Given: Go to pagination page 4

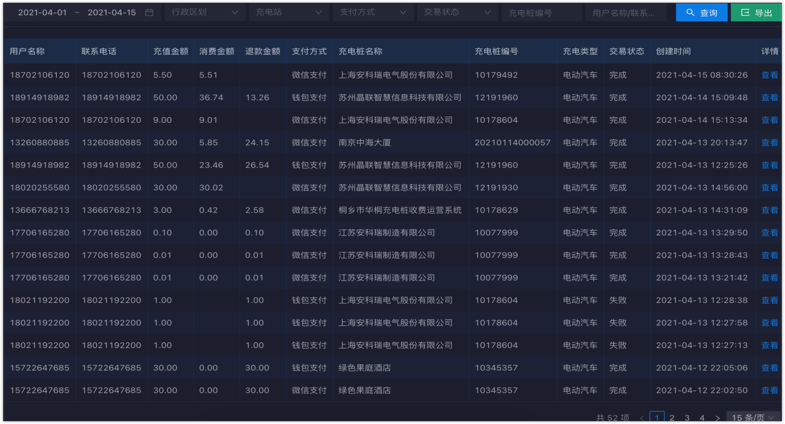Looking at the screenshot, I should 702,417.
